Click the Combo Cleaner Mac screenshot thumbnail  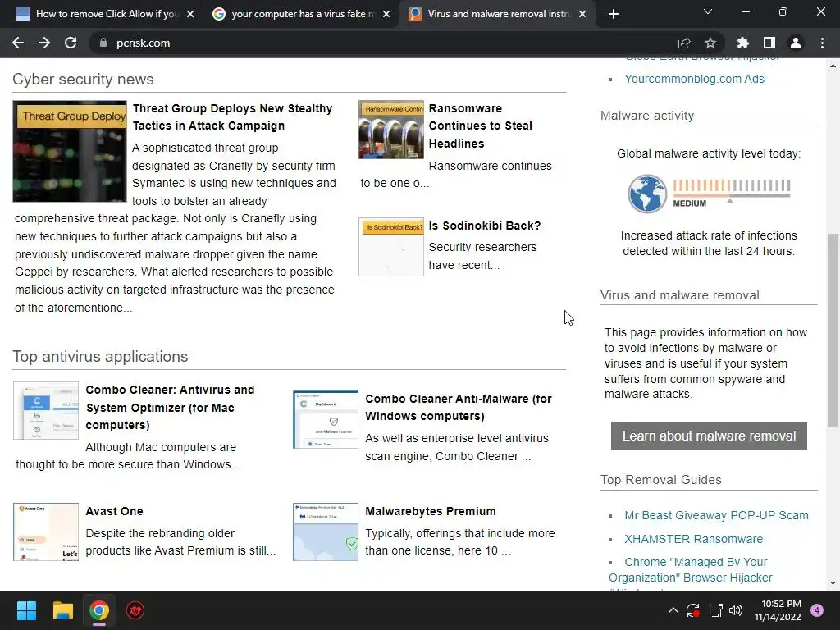click(46, 411)
